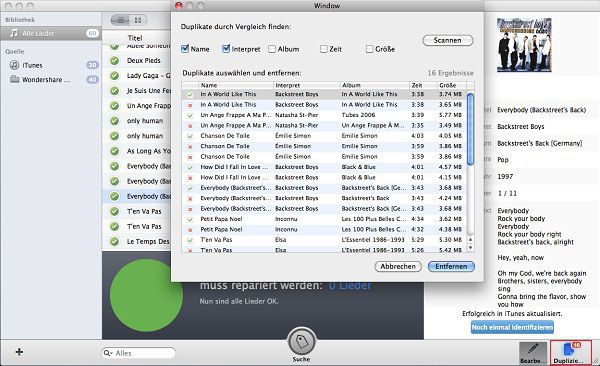This screenshot has height=366, width=600.
Task: Click the Backstreet Boys album cover thumbnail
Action: [524, 45]
